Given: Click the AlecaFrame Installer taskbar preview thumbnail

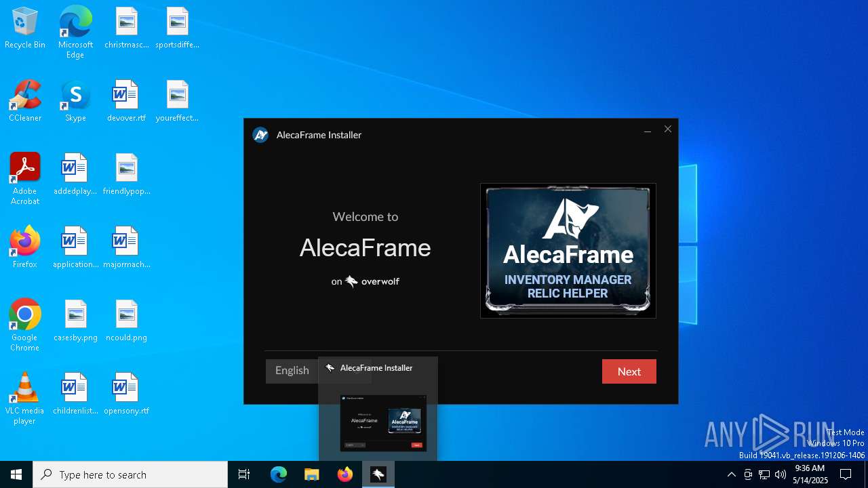Looking at the screenshot, I should tap(383, 423).
